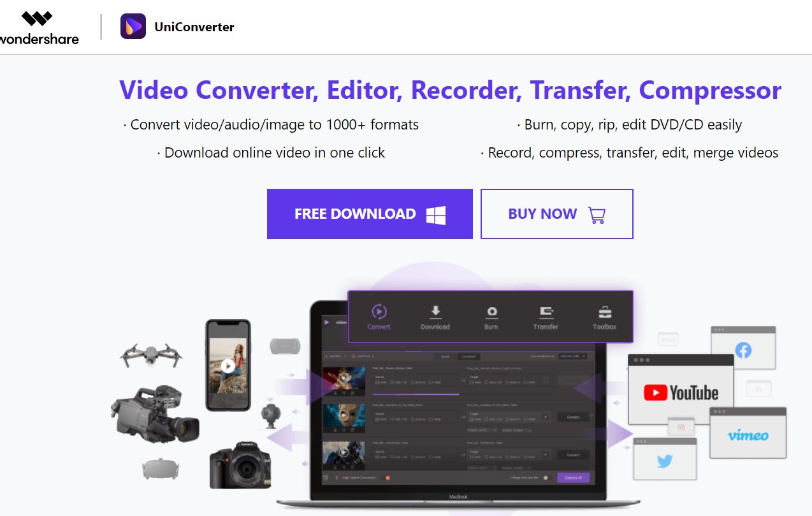812x516 pixels.
Task: Click Convert button for second video row
Action: coord(574,417)
